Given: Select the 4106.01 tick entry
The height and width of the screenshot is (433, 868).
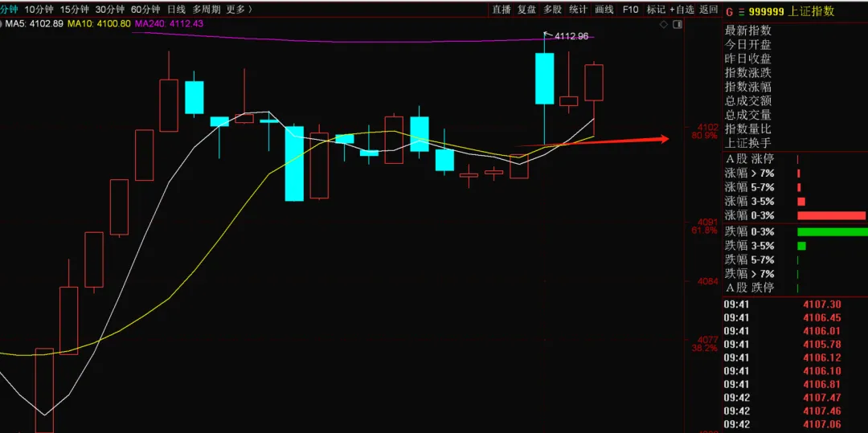Looking at the screenshot, I should [822, 331].
